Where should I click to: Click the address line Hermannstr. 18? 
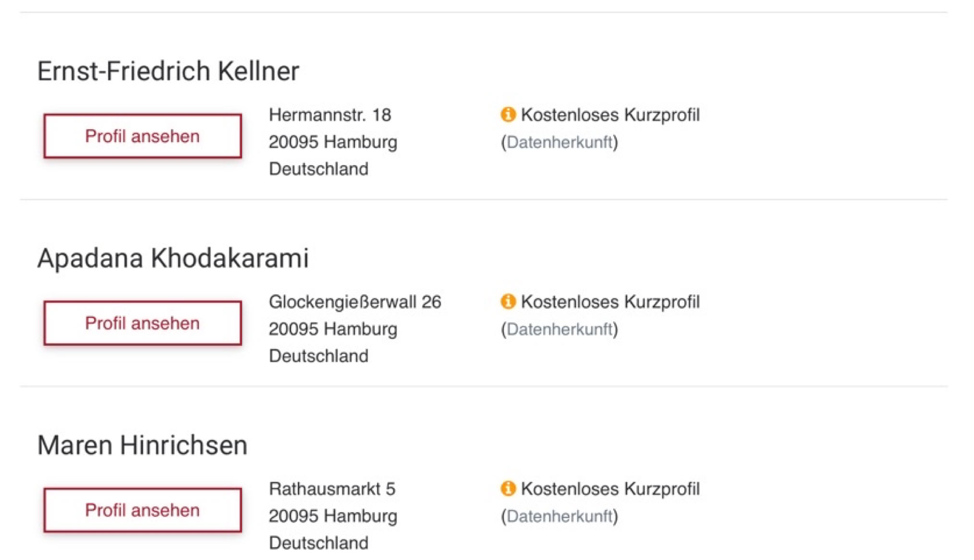[330, 115]
